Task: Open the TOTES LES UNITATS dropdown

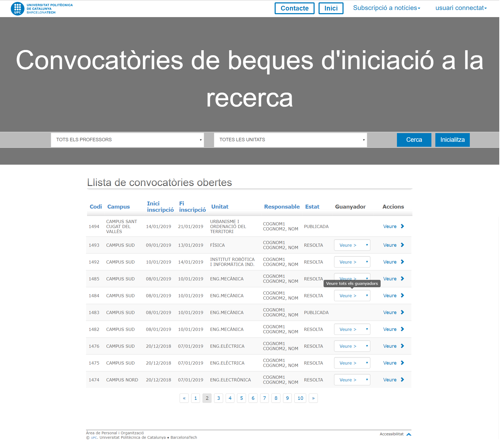Action: click(x=290, y=140)
